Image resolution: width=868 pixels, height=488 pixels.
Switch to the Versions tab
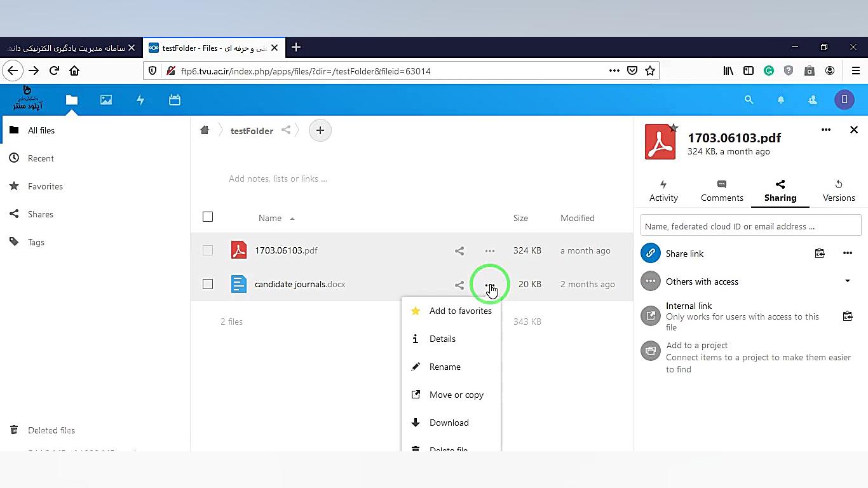[838, 191]
